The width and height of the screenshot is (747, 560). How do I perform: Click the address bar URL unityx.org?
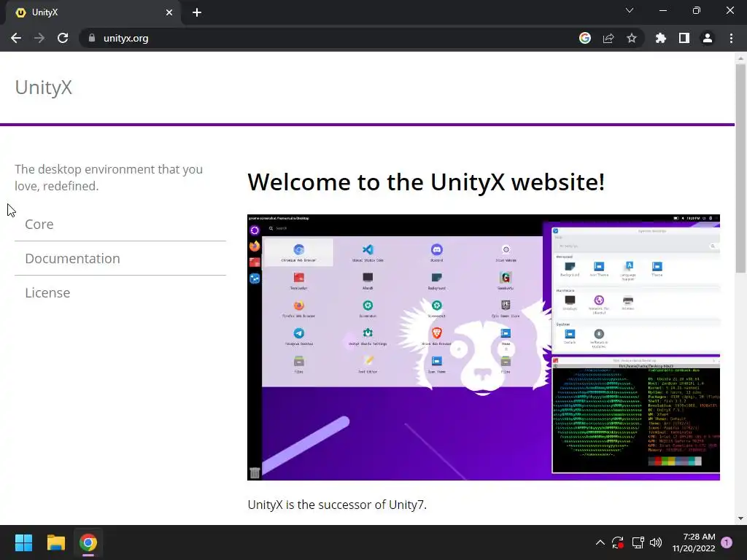[125, 38]
